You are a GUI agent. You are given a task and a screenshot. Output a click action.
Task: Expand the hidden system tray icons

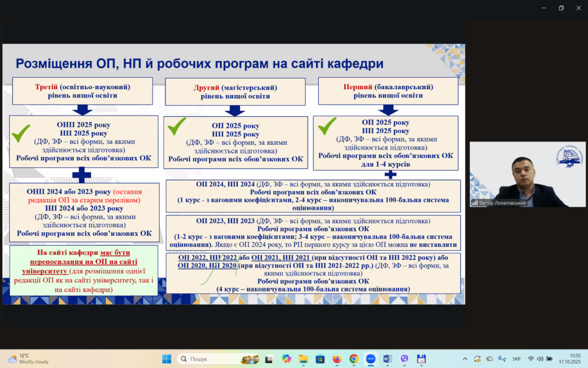click(x=465, y=359)
